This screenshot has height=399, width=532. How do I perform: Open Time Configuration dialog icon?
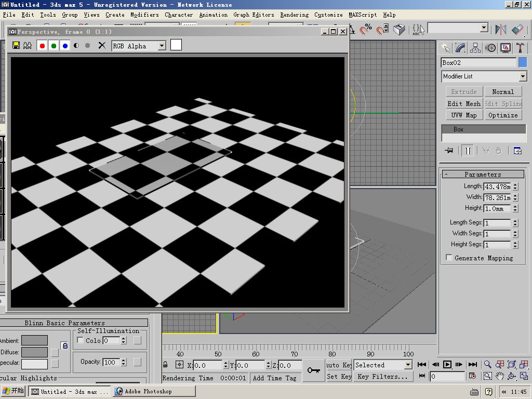tap(472, 376)
